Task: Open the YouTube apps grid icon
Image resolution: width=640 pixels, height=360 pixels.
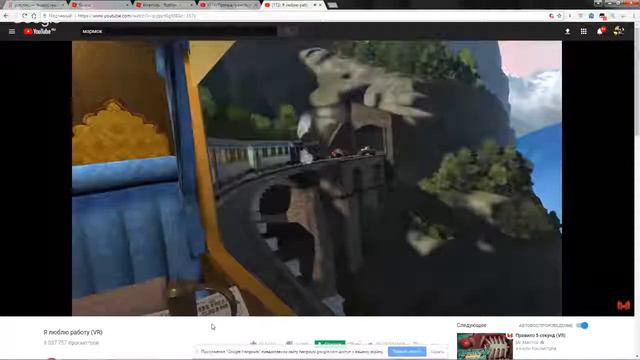Action: (584, 31)
